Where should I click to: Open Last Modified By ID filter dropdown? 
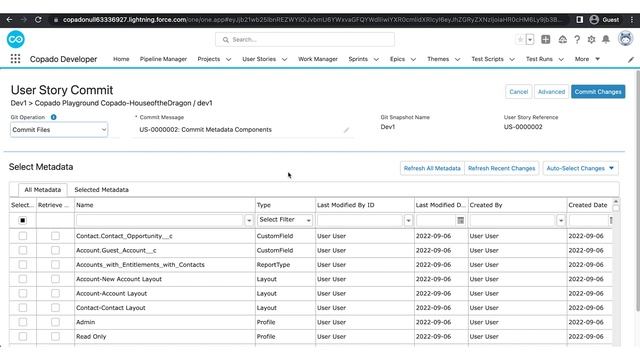408,220
